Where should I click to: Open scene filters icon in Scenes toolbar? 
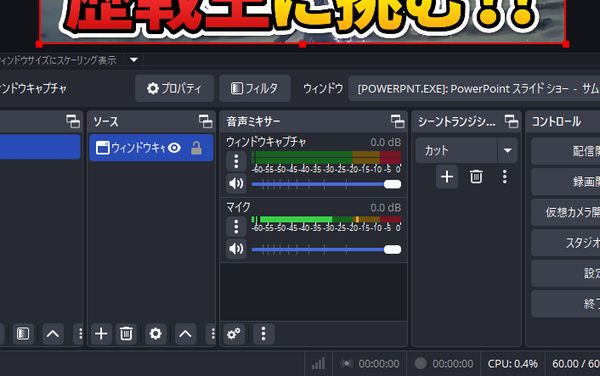coord(23,334)
